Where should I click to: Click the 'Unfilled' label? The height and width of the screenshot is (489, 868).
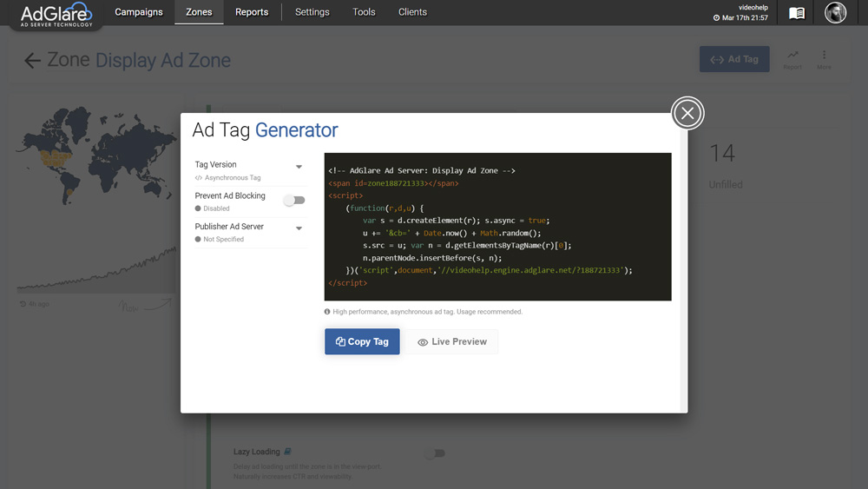[x=726, y=185]
